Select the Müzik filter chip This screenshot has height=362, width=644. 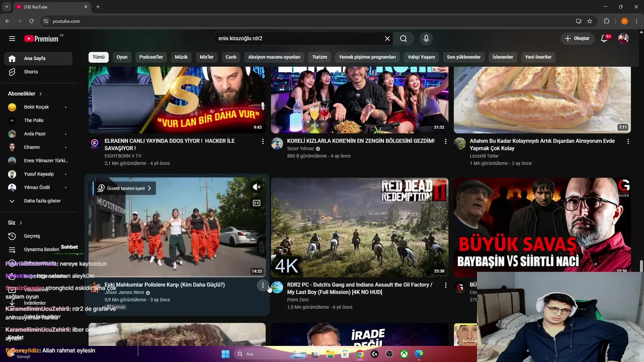click(x=181, y=57)
